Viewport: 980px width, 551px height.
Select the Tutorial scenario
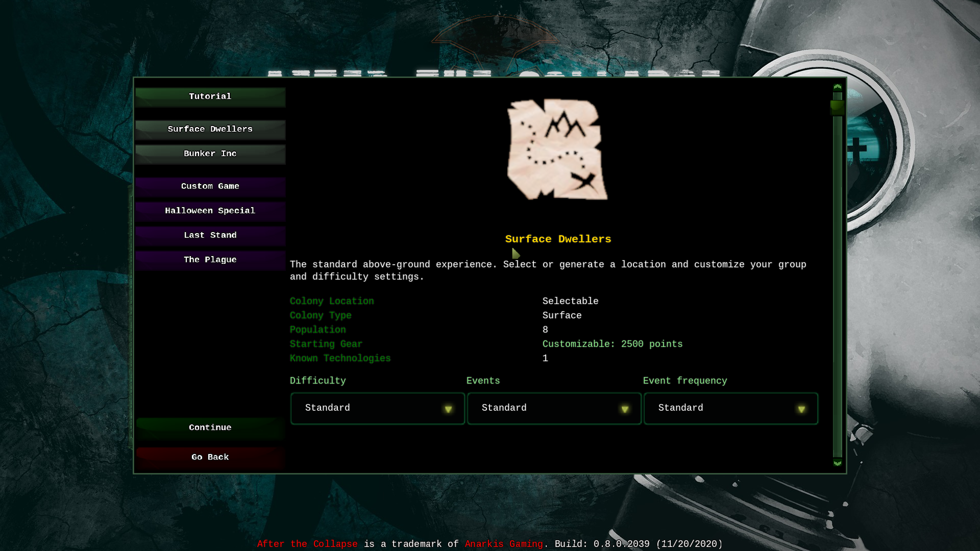210,97
